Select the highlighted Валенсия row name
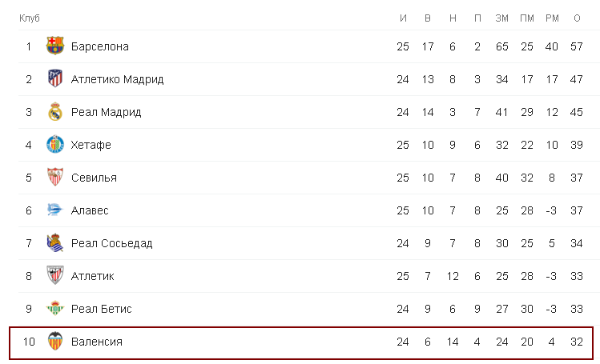Screen dimensions: 600x364 pyautogui.click(x=97, y=342)
